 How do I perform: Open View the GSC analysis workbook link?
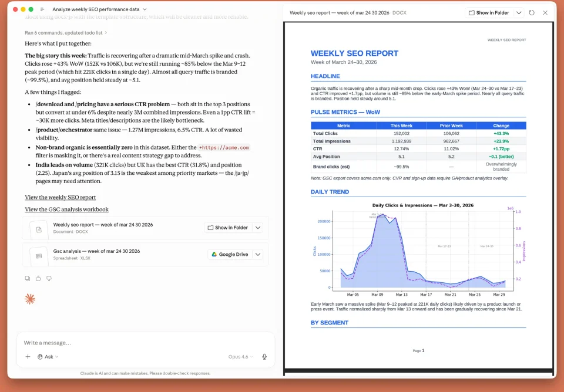[66, 209]
